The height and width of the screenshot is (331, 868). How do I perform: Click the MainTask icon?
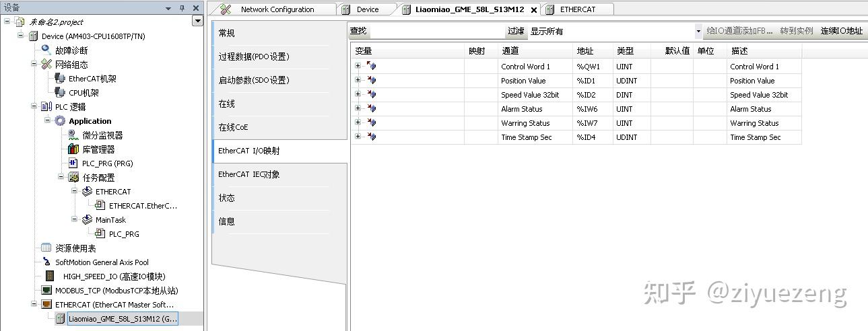click(87, 220)
